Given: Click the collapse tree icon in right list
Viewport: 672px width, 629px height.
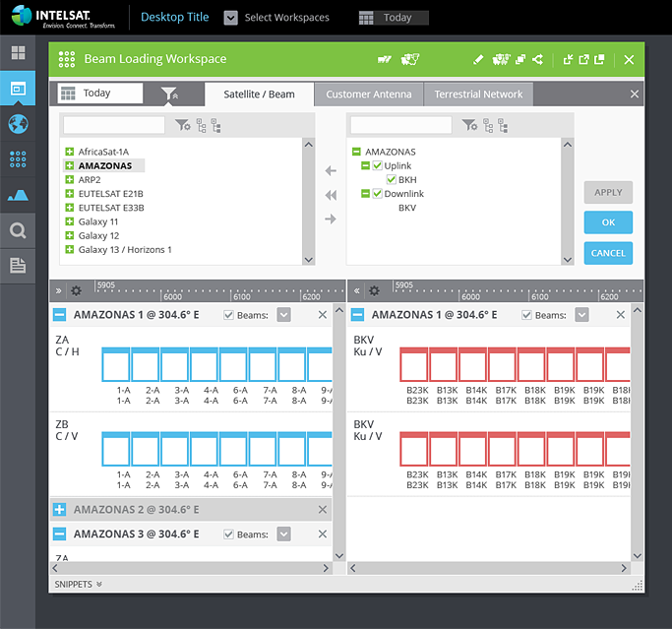Looking at the screenshot, I should [x=503, y=126].
